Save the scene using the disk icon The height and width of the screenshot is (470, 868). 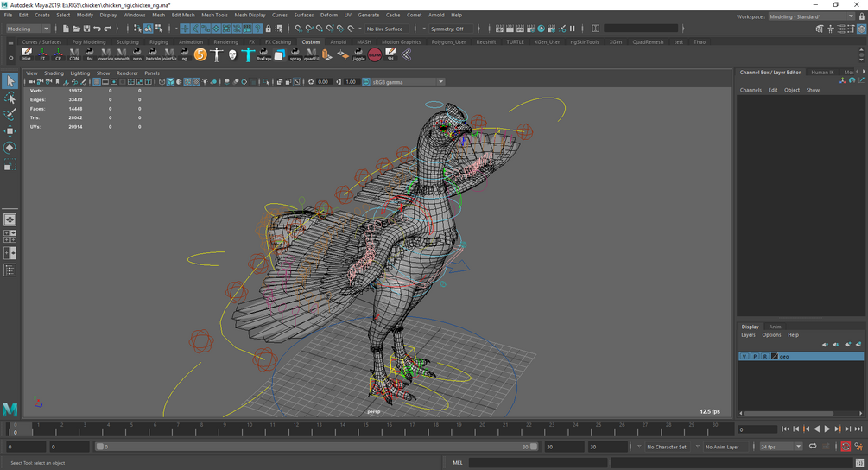(86, 29)
